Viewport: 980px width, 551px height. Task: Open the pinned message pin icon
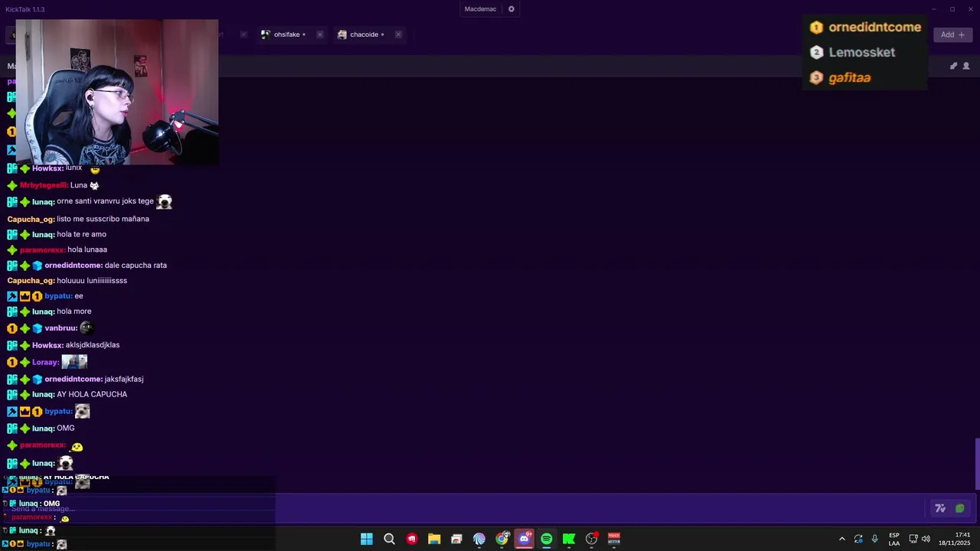[953, 66]
